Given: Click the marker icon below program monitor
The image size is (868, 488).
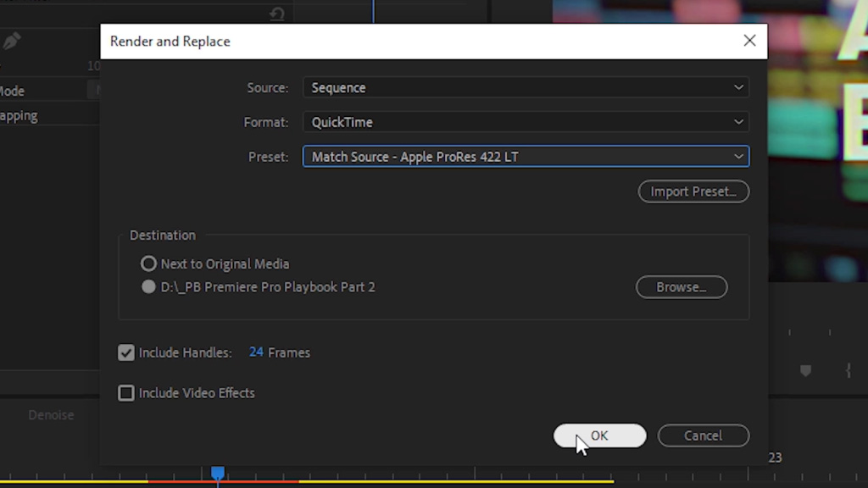Looking at the screenshot, I should [x=805, y=371].
